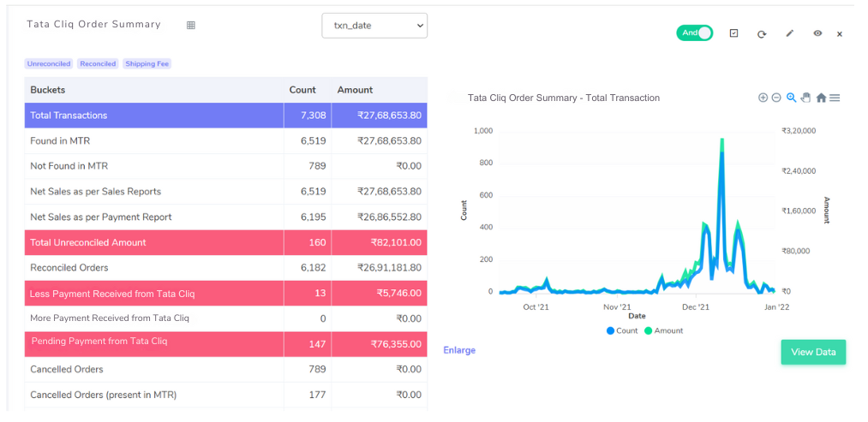The image size is (868, 422).
Task: Switch the And toggle
Action: [694, 33]
